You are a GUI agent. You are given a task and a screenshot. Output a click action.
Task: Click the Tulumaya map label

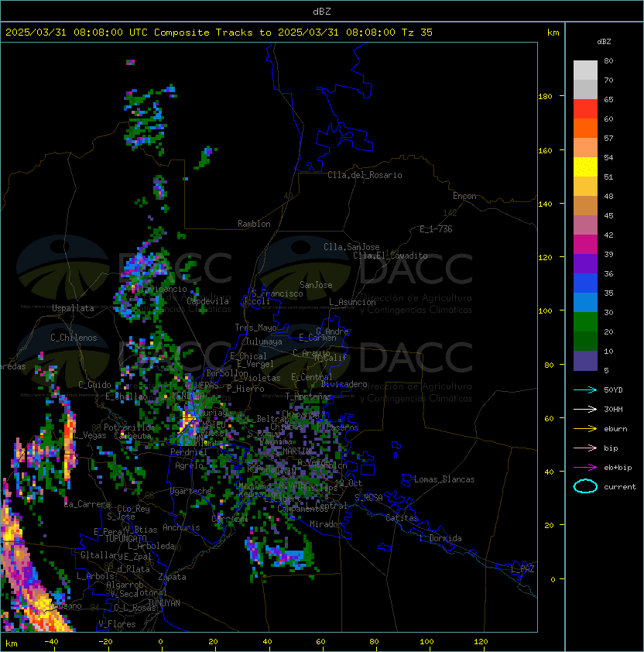click(x=264, y=341)
